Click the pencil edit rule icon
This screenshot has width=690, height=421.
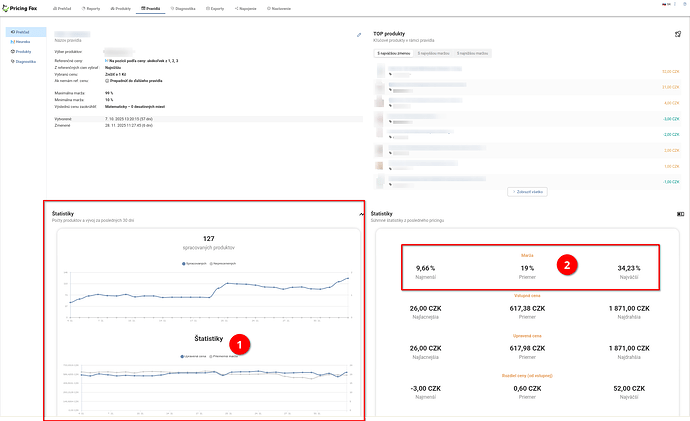359,35
